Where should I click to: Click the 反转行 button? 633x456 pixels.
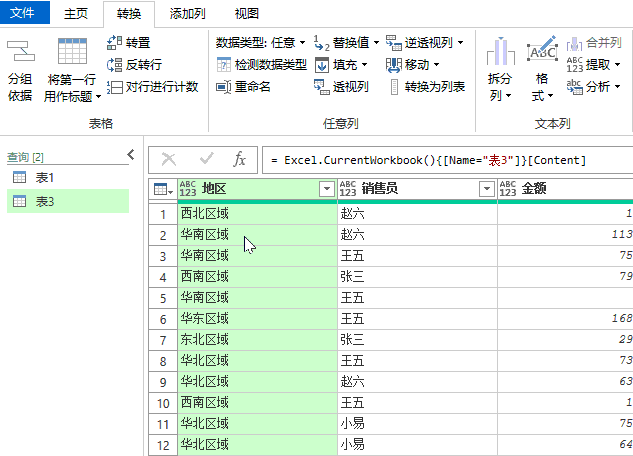(134, 65)
